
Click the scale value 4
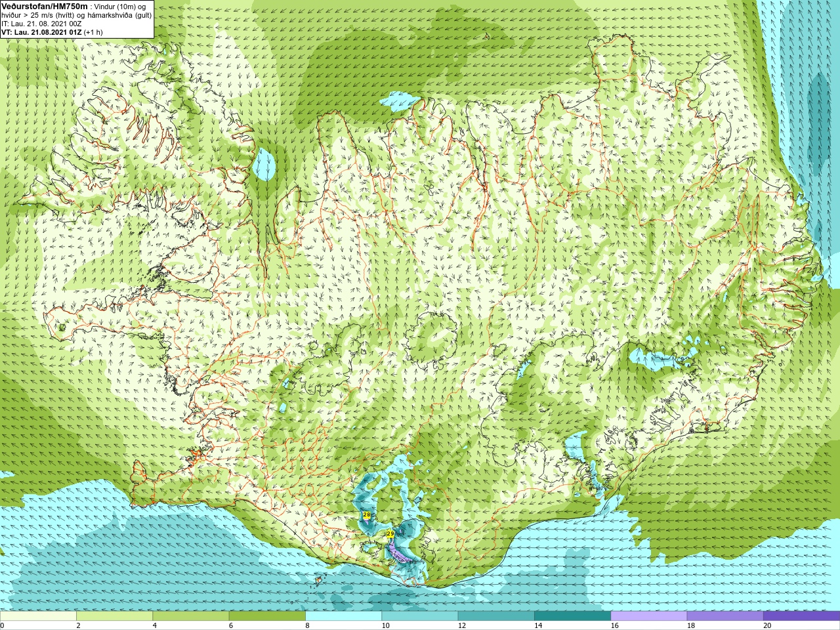point(154,625)
